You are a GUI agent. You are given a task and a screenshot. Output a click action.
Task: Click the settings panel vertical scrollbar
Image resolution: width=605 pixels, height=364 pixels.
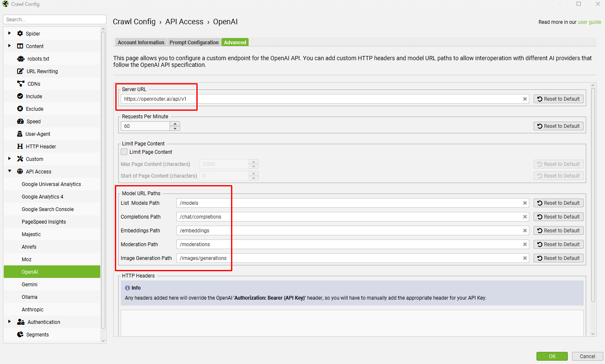pyautogui.click(x=593, y=194)
